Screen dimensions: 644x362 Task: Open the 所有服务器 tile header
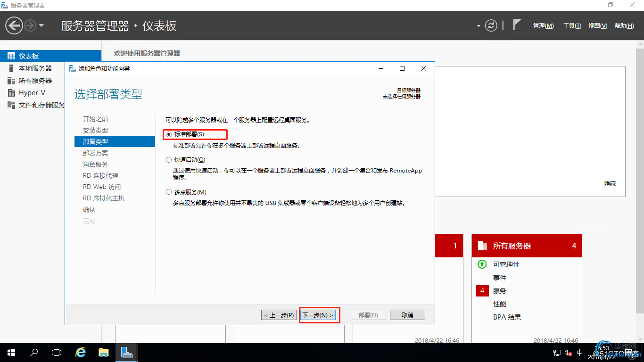click(527, 246)
